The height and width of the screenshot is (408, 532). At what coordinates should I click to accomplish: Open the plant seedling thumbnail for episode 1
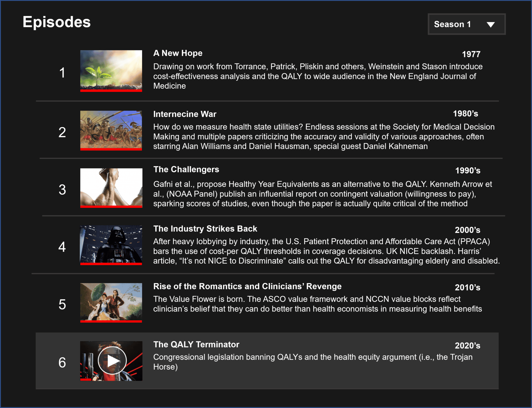(x=111, y=69)
